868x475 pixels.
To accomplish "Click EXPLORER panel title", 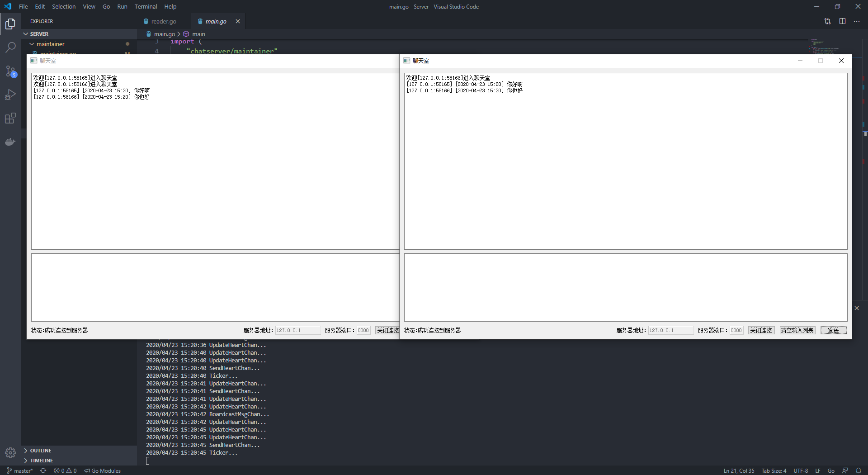I will point(42,21).
